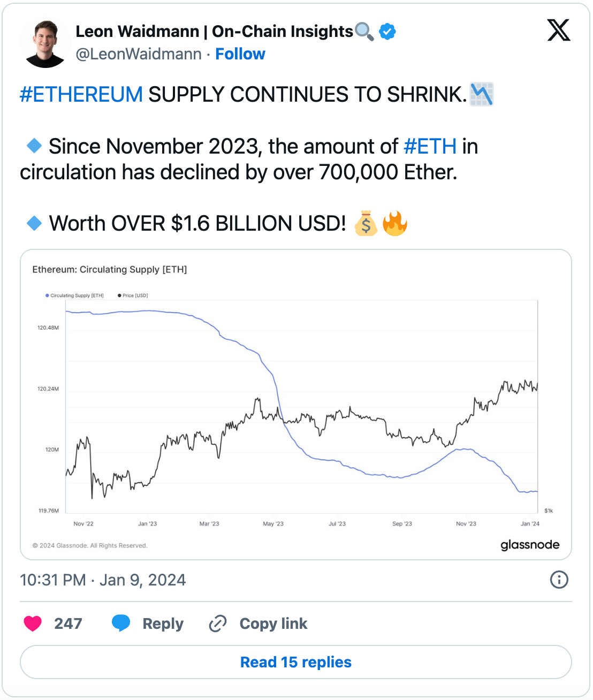The height and width of the screenshot is (700, 593).
Task: Toggle Price [USD] legend entry
Action: [x=133, y=295]
